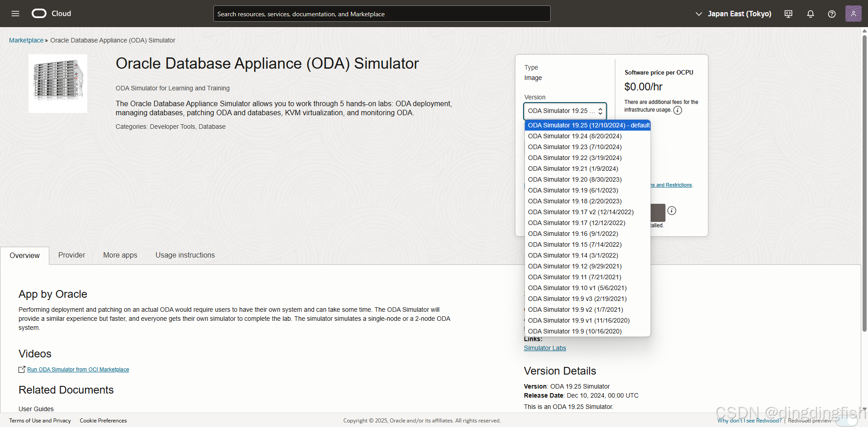Choose ODA Simulator 19.18 (2/20/2023)
Screen dimensions: 868x427
588,201
